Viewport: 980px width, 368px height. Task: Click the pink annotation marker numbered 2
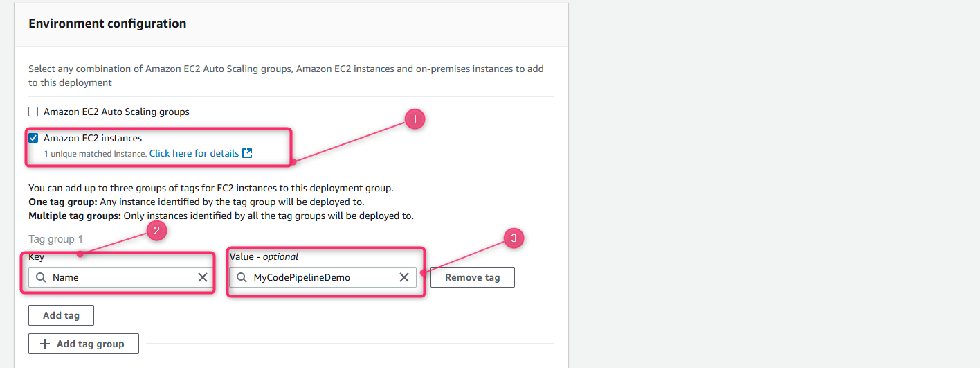(x=156, y=231)
